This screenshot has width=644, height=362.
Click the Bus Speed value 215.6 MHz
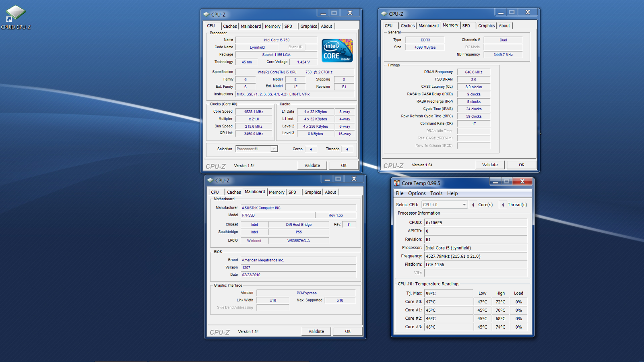pyautogui.click(x=254, y=126)
